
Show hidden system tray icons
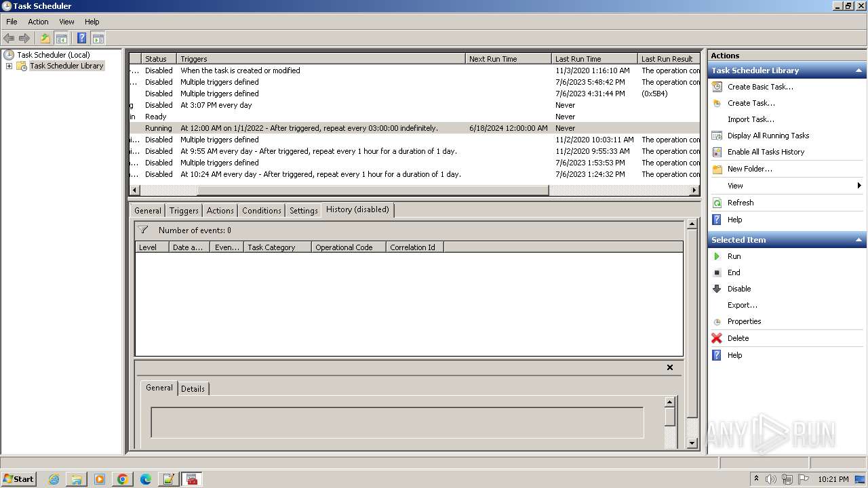click(x=757, y=479)
